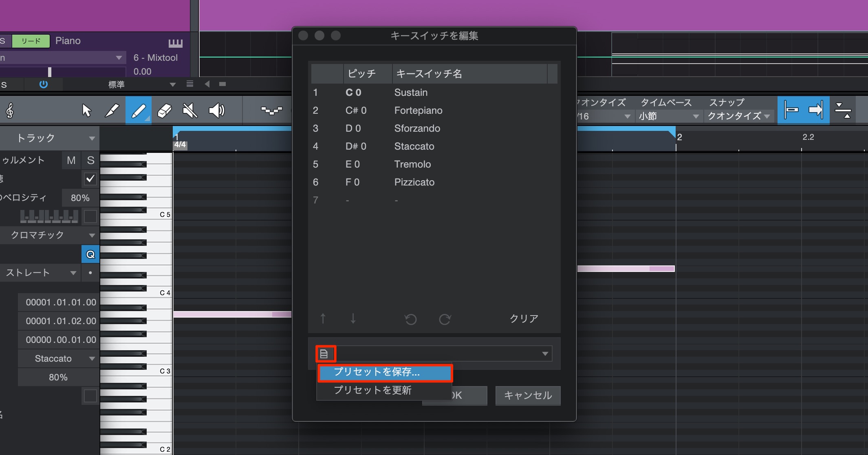Viewport: 868px width, 455px height.
Task: Click the empty row 7 in keyswitch table
Action: click(x=434, y=200)
